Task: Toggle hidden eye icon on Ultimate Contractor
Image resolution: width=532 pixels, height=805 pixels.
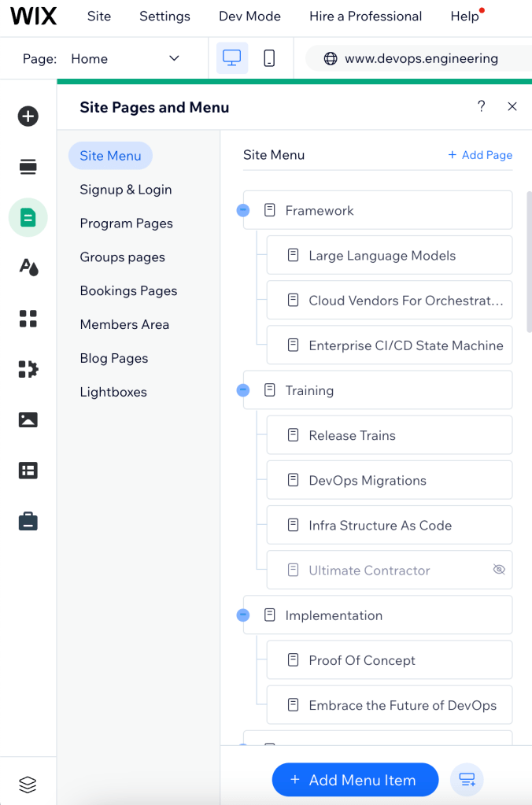Action: click(499, 570)
